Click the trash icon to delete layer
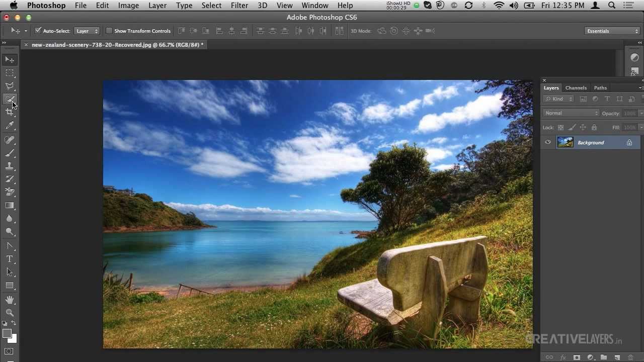This screenshot has height=362, width=644. point(630,357)
